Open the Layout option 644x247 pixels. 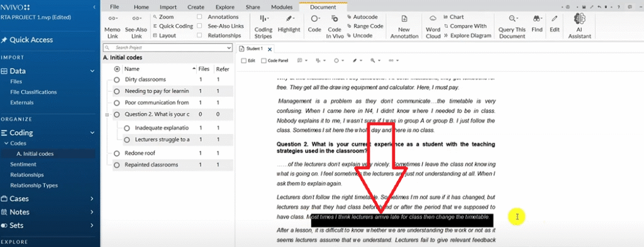(x=164, y=35)
